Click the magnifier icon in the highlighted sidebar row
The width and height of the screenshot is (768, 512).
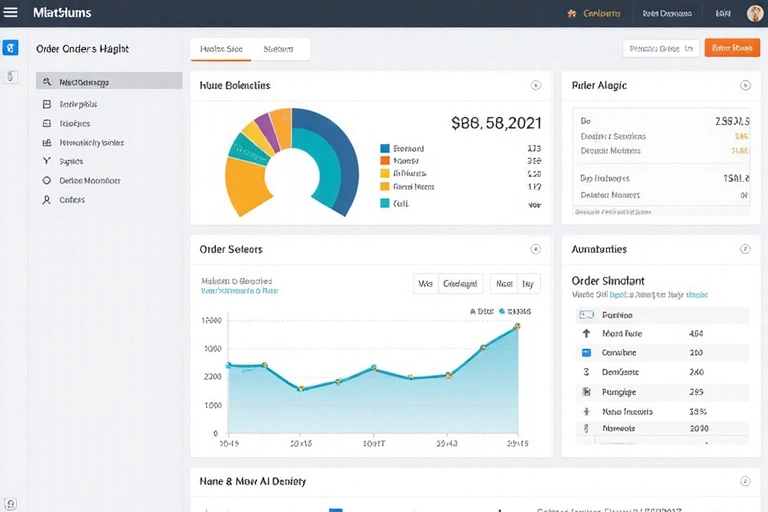(47, 82)
